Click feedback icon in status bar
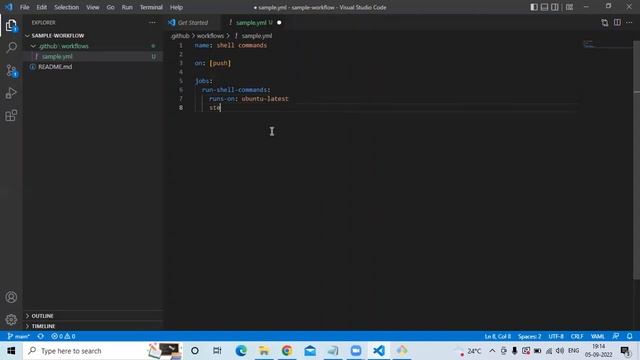 tap(616, 336)
